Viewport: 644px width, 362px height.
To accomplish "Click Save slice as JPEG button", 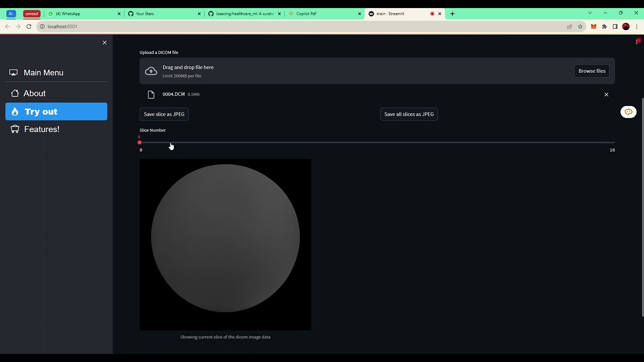I will [164, 114].
